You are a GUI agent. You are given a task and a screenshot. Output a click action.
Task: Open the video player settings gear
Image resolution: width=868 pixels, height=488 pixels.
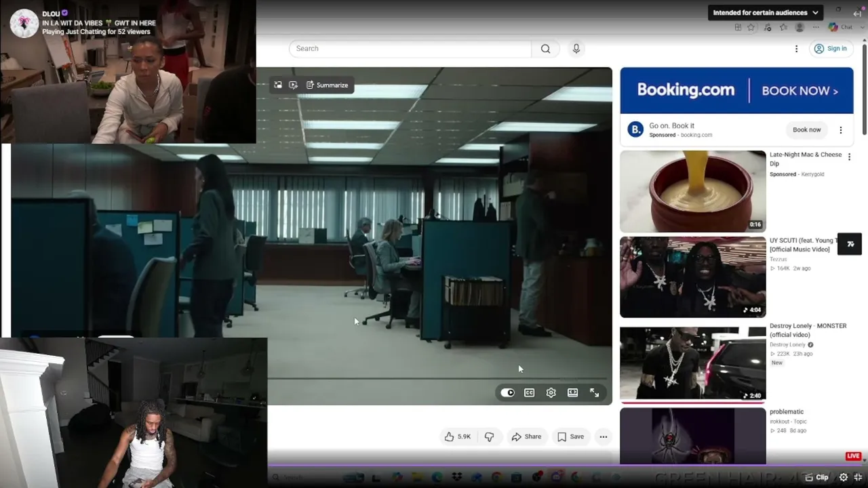(x=551, y=392)
